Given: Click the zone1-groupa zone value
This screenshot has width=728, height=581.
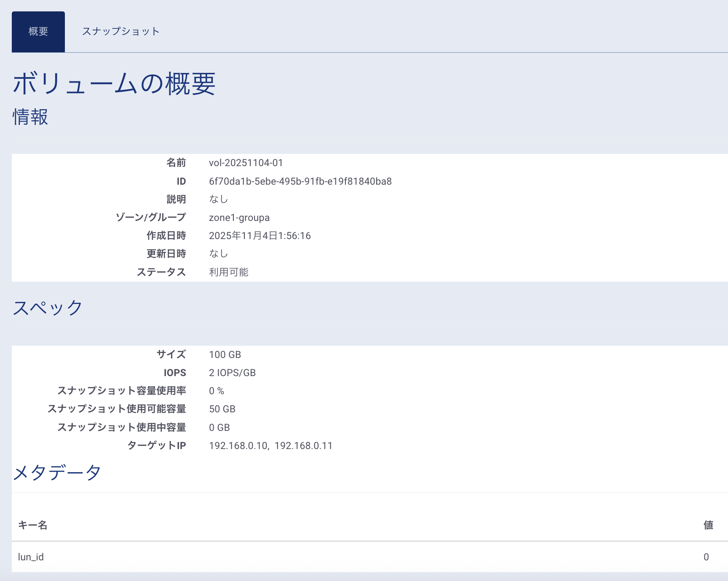Looking at the screenshot, I should [239, 218].
